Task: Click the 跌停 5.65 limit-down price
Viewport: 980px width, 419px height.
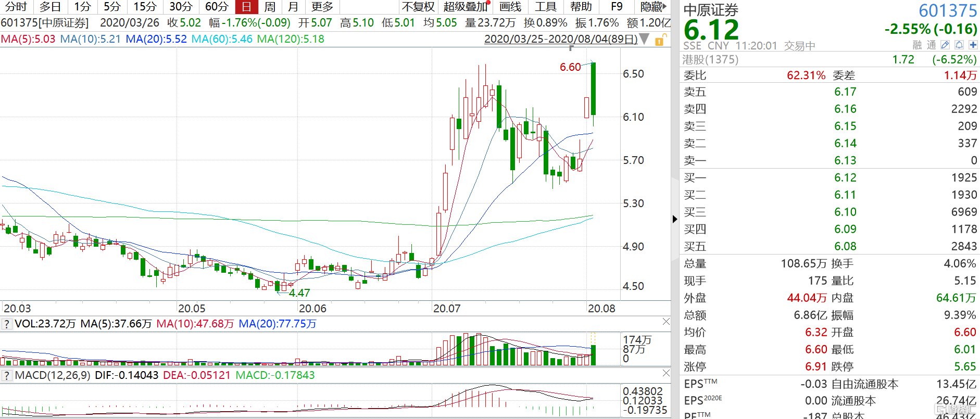Action: pos(965,366)
